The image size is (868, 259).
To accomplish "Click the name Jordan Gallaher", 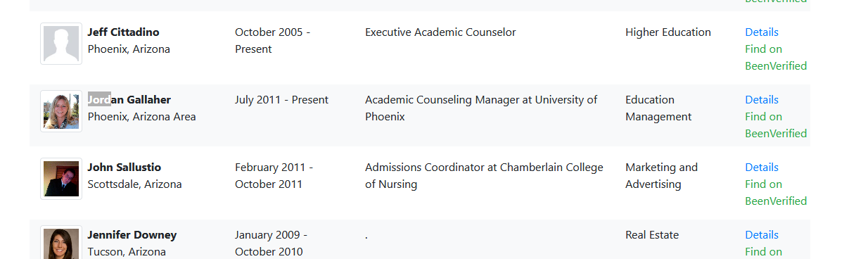I will click(129, 100).
